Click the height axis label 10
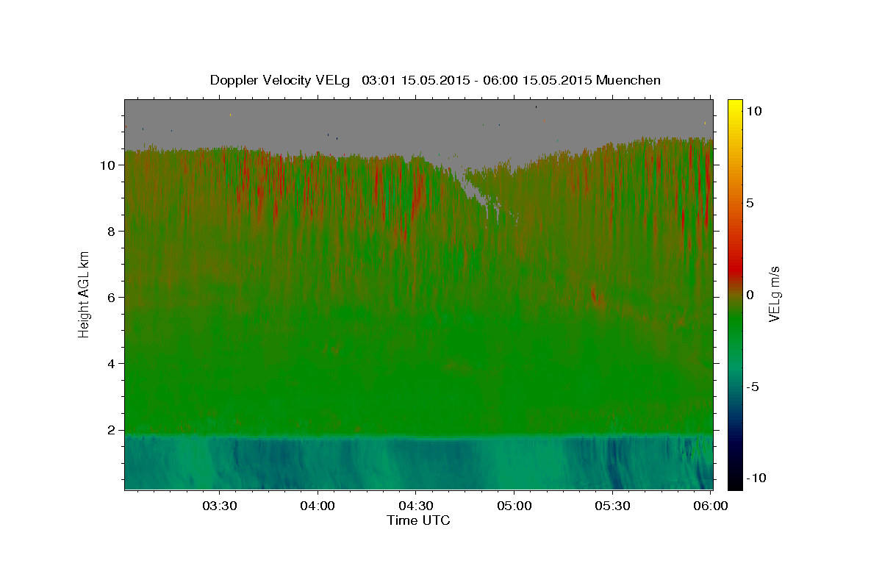The height and width of the screenshot is (588, 882). tap(108, 165)
